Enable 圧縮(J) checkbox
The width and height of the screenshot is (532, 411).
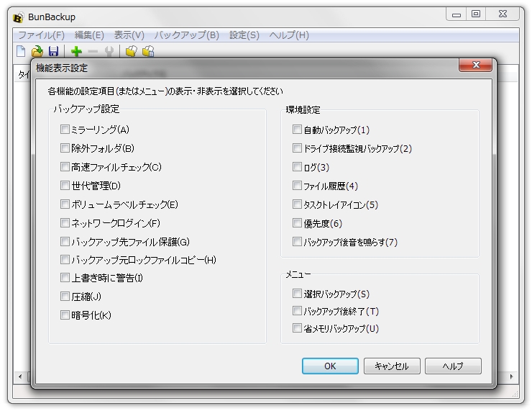point(65,296)
